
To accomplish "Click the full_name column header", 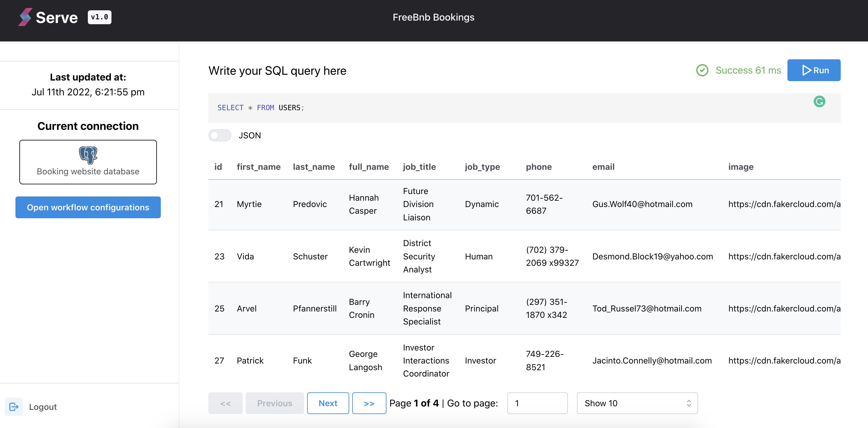I will click(369, 167).
